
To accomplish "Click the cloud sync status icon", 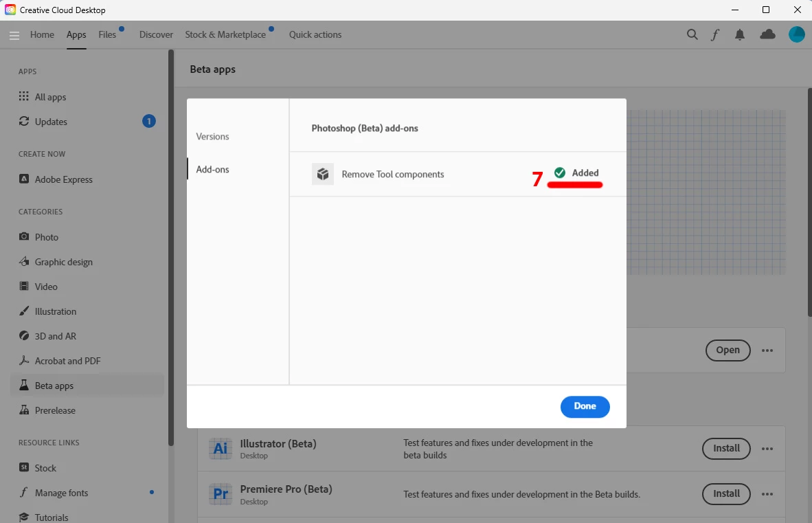I will coord(767,34).
